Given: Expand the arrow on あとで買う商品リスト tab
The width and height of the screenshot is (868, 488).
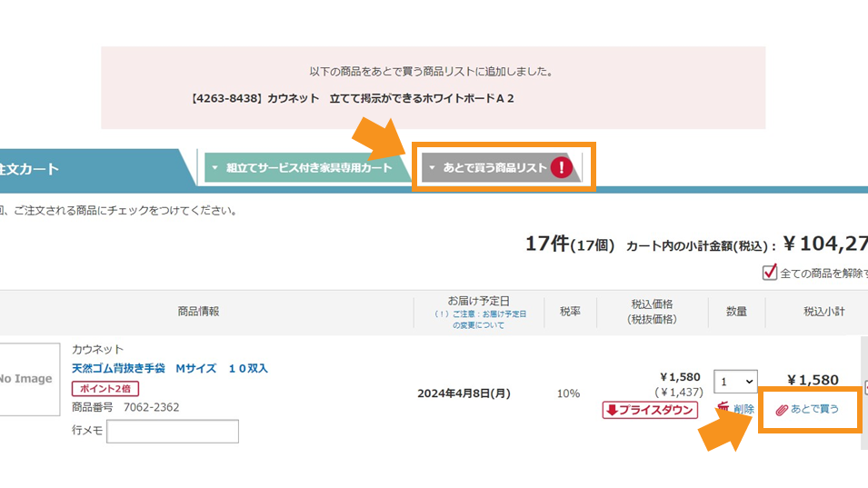Looking at the screenshot, I should (433, 168).
